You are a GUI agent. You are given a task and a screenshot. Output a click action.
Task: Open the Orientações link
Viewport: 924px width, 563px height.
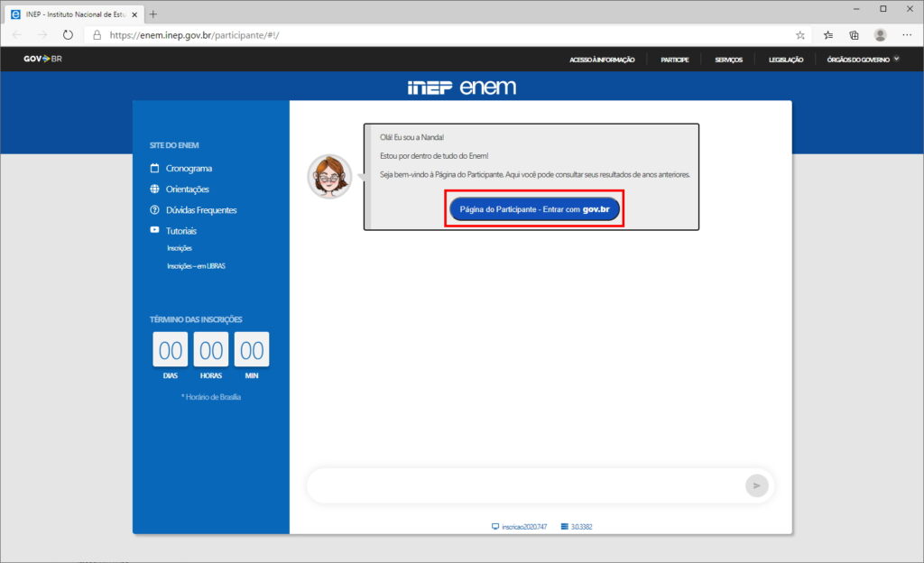pyautogui.click(x=188, y=189)
